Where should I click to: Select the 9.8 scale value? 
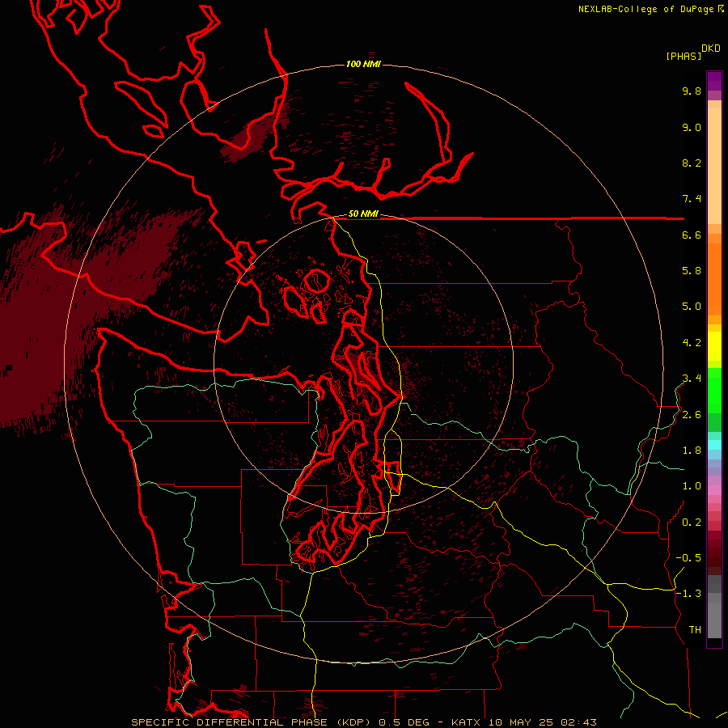click(x=692, y=91)
